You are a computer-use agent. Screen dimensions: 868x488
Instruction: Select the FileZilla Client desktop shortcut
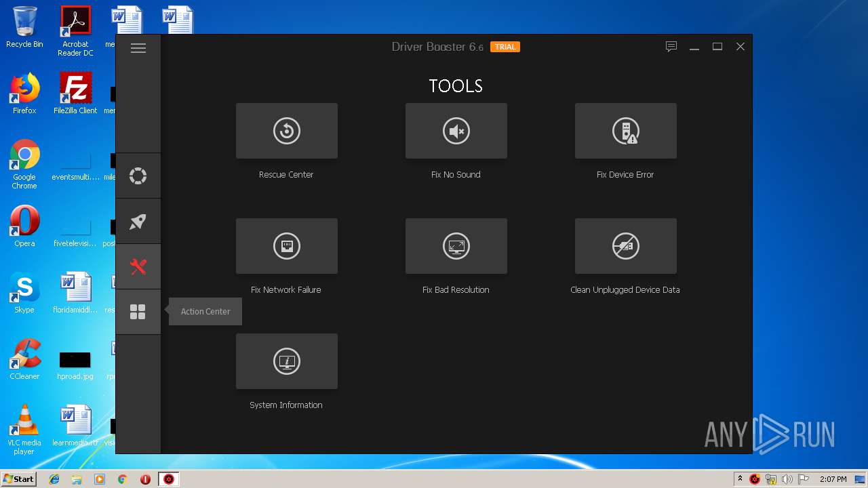(75, 94)
